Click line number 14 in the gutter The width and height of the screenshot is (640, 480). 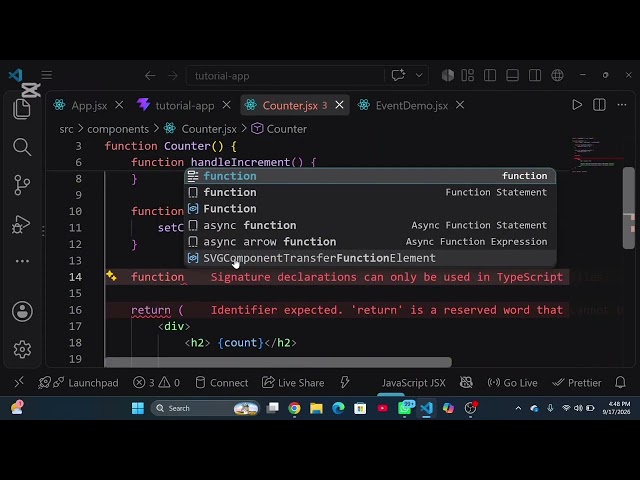click(x=75, y=277)
